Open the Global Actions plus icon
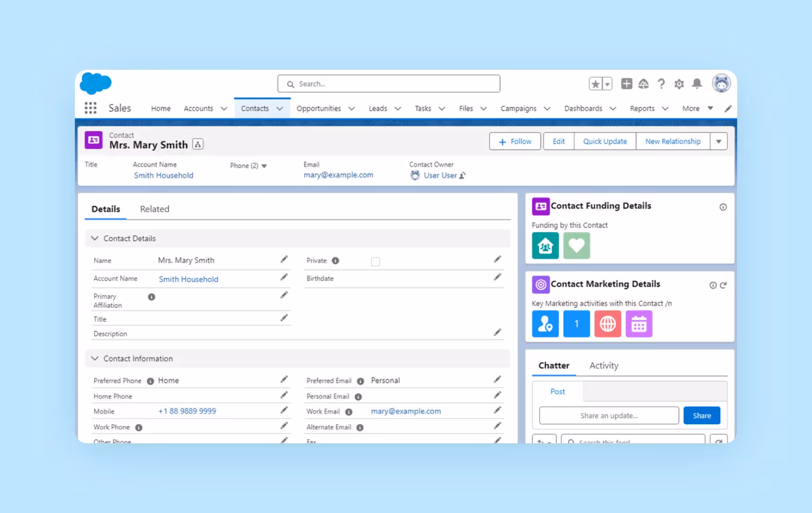The height and width of the screenshot is (513, 812). click(x=626, y=84)
